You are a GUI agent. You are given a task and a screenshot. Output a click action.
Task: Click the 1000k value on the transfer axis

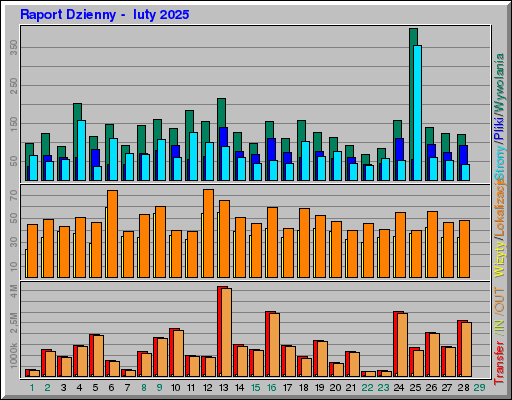pyautogui.click(x=14, y=355)
